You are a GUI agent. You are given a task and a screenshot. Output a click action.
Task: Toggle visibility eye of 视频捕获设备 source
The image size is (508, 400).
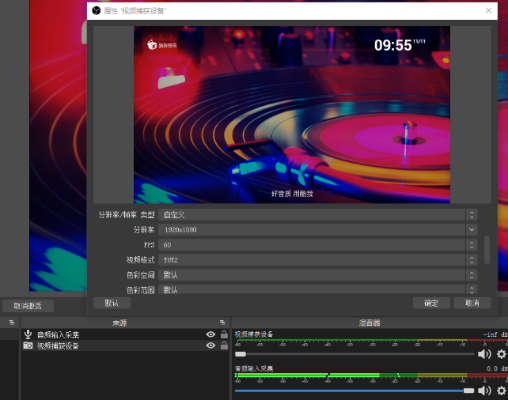coord(210,346)
